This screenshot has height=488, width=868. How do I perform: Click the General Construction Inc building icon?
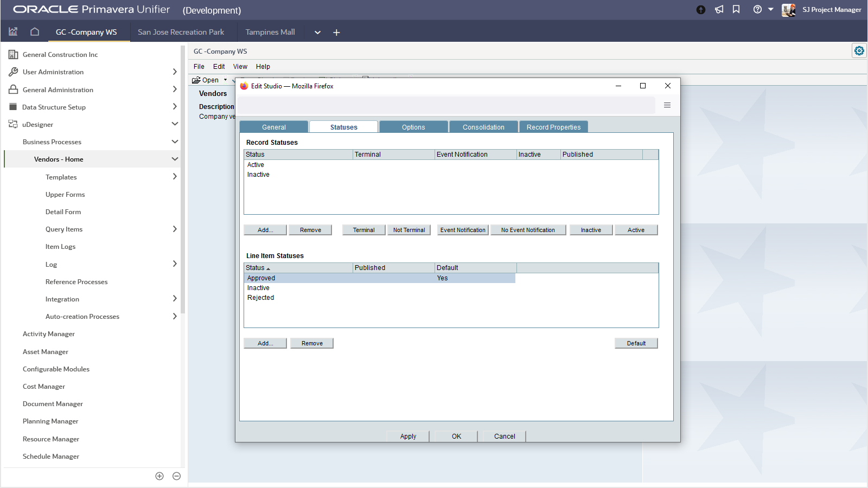(13, 55)
